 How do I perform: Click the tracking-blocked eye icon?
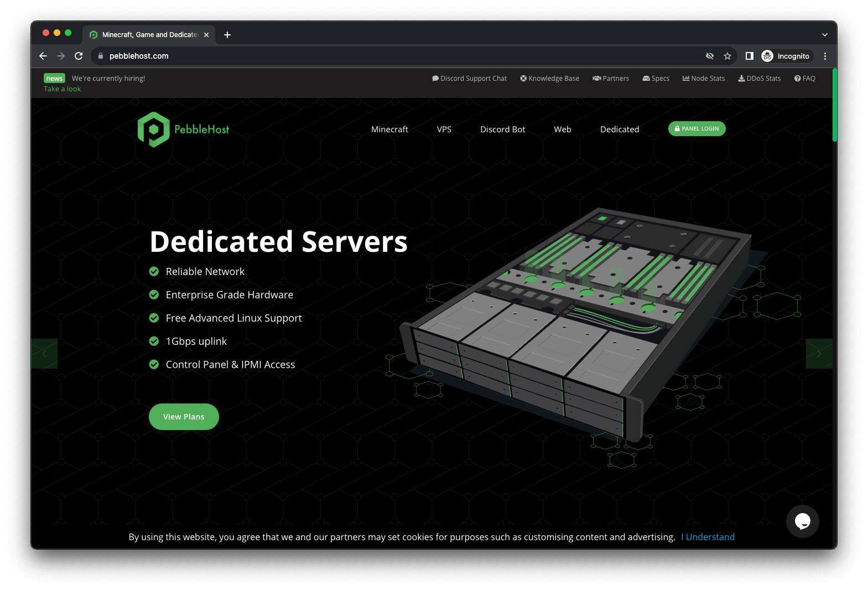[x=710, y=56]
